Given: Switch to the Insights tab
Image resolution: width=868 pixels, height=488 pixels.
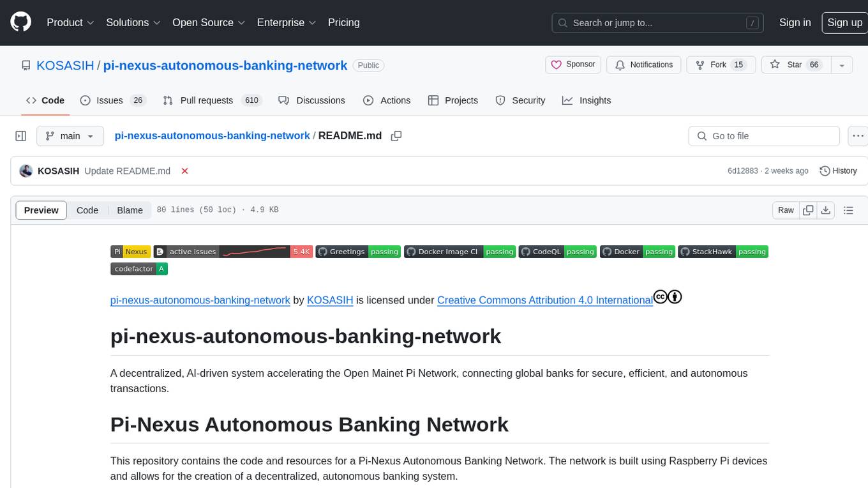Looking at the screenshot, I should (x=587, y=100).
